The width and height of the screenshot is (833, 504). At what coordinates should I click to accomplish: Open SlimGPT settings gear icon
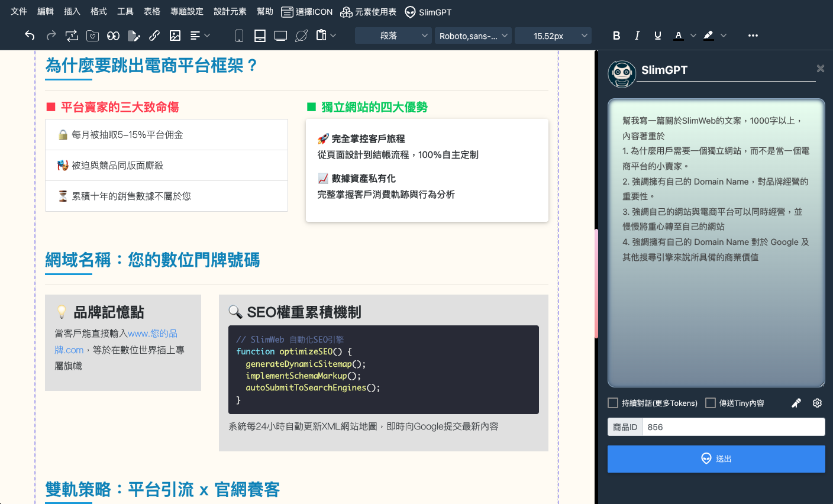[817, 403]
